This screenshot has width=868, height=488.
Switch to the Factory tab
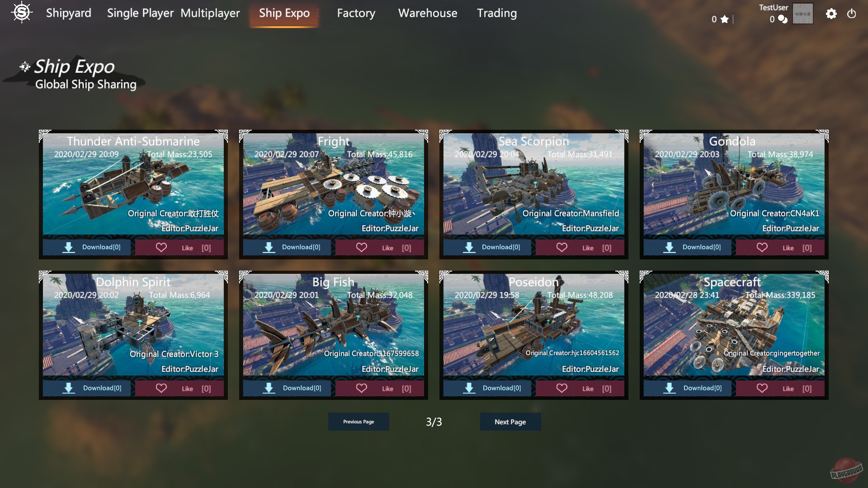tap(356, 14)
